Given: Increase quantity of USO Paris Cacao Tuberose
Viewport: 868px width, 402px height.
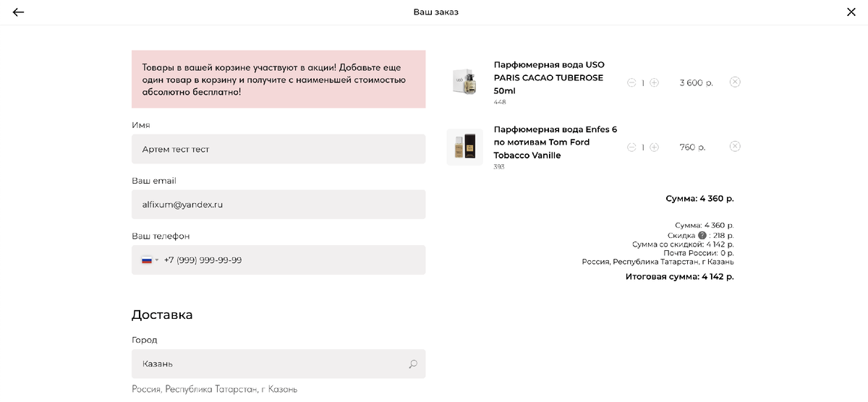Looking at the screenshot, I should [654, 83].
